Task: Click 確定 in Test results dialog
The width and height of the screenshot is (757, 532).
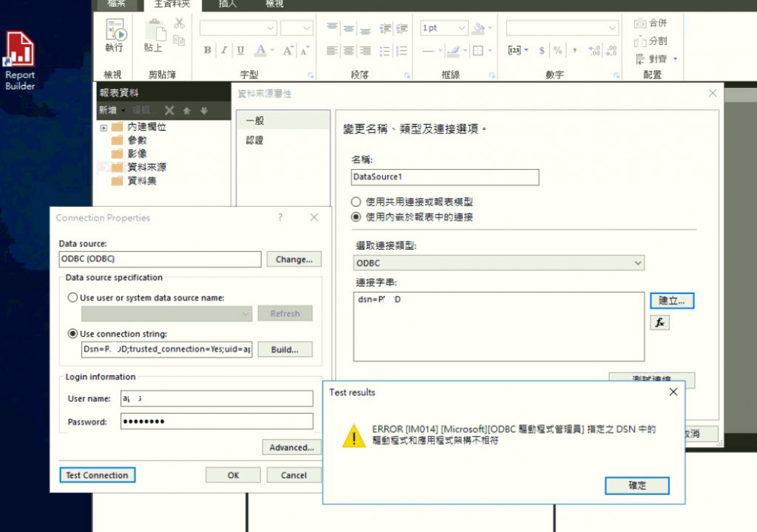Action: [x=637, y=485]
